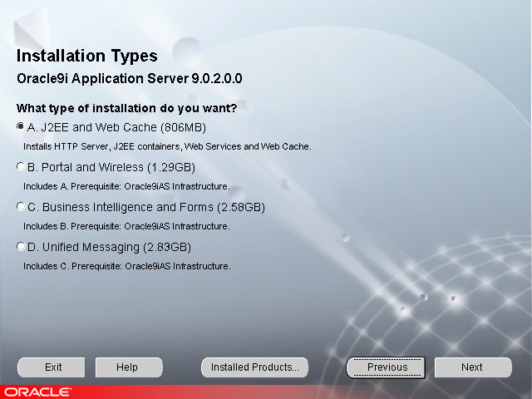This screenshot has width=532, height=399.
Task: Click 'Oracle9i Application Server 9.0.2.0.0' subtitle
Action: coord(130,79)
